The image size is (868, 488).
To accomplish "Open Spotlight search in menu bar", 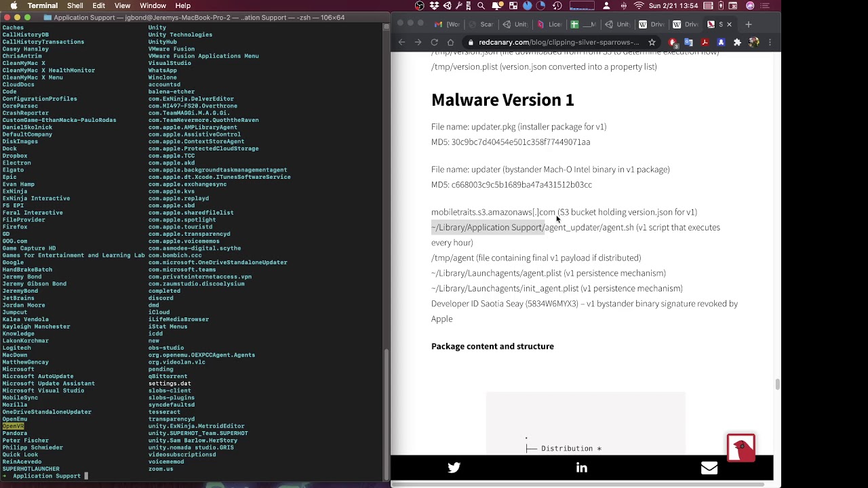I will click(481, 5).
